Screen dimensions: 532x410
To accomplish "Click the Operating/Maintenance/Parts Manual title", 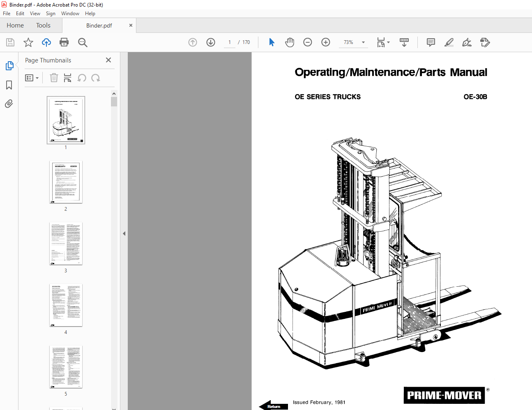I will (391, 72).
